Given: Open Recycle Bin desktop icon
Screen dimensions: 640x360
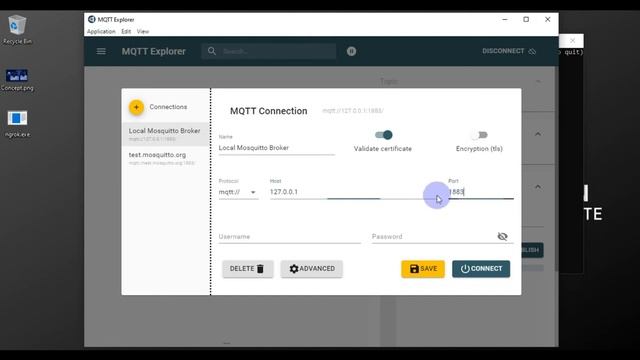Looking at the screenshot, I should 17,29.
